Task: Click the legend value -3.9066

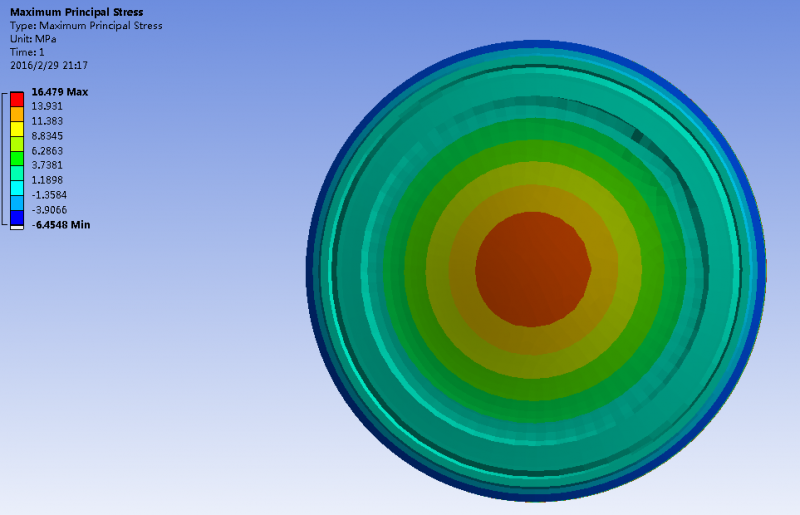Action: click(49, 210)
